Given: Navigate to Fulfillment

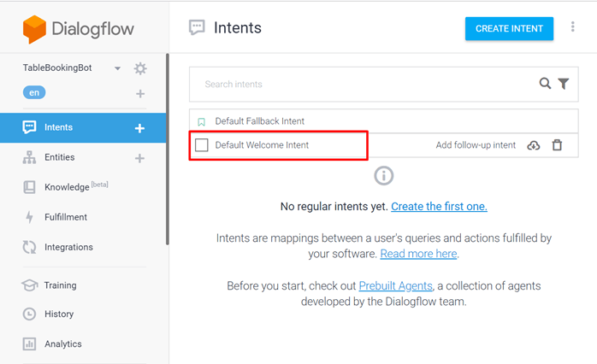Looking at the screenshot, I should pos(66,217).
